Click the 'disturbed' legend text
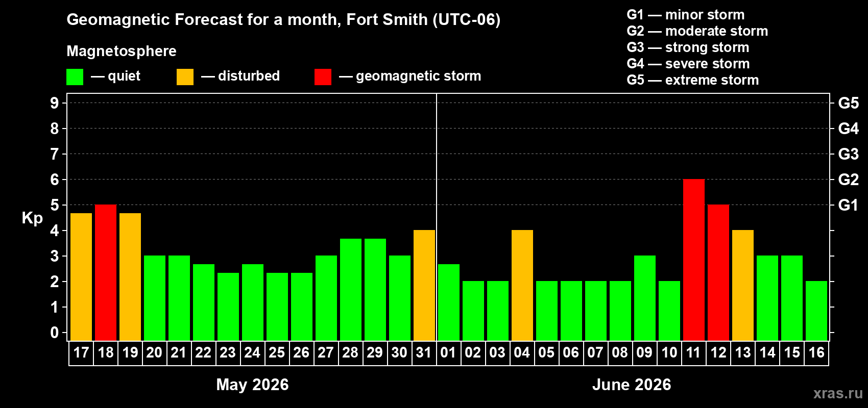868x408 pixels. (249, 76)
